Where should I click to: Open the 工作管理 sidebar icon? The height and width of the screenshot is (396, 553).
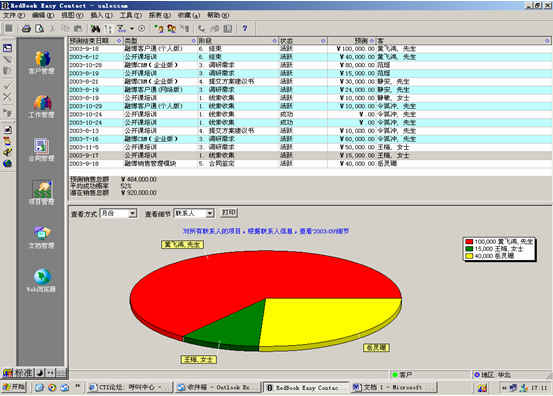coord(42,106)
